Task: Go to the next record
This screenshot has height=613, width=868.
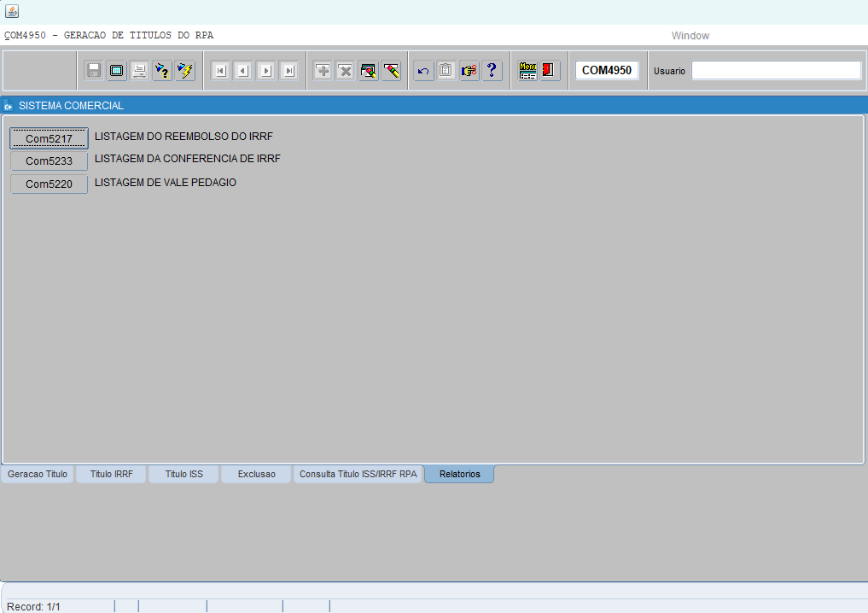Action: click(265, 71)
